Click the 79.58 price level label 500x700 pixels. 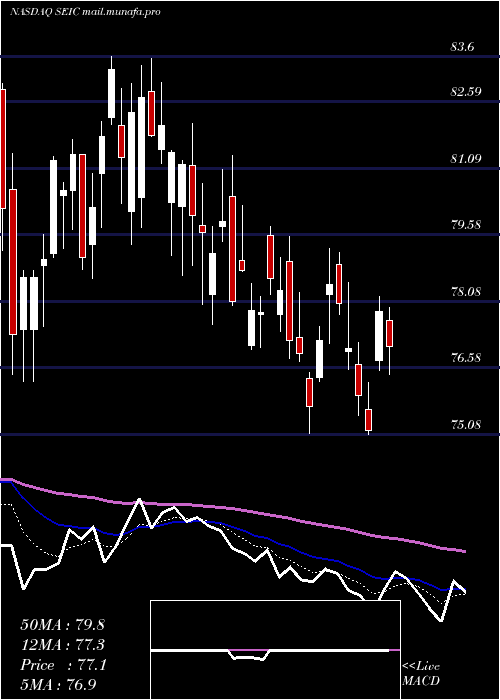pos(466,224)
